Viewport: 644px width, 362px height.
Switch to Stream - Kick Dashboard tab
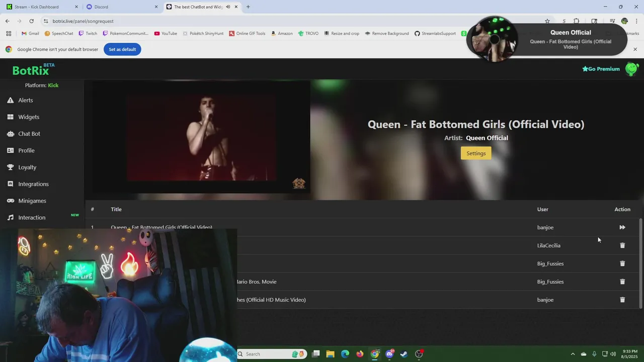40,7
